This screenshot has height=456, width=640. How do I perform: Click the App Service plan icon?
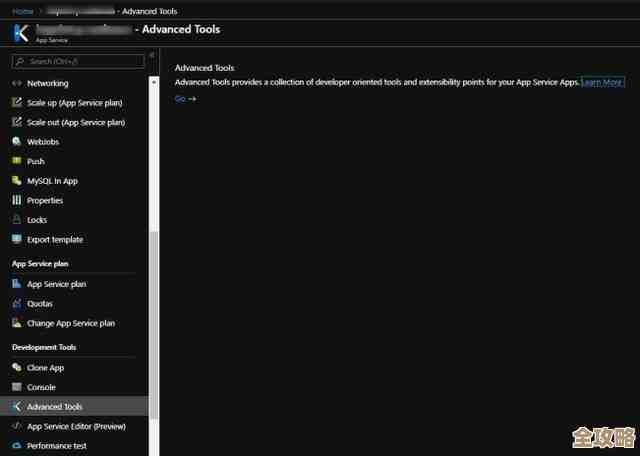coord(17,284)
